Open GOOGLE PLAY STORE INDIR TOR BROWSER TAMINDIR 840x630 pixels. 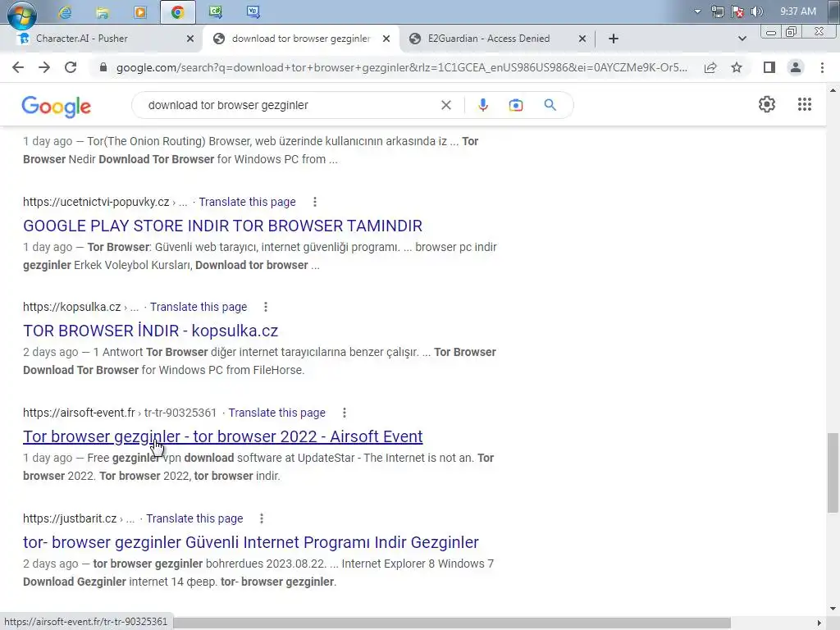tap(222, 226)
